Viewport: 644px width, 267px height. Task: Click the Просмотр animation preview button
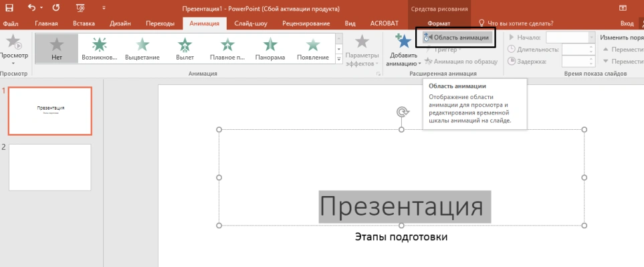[13, 50]
